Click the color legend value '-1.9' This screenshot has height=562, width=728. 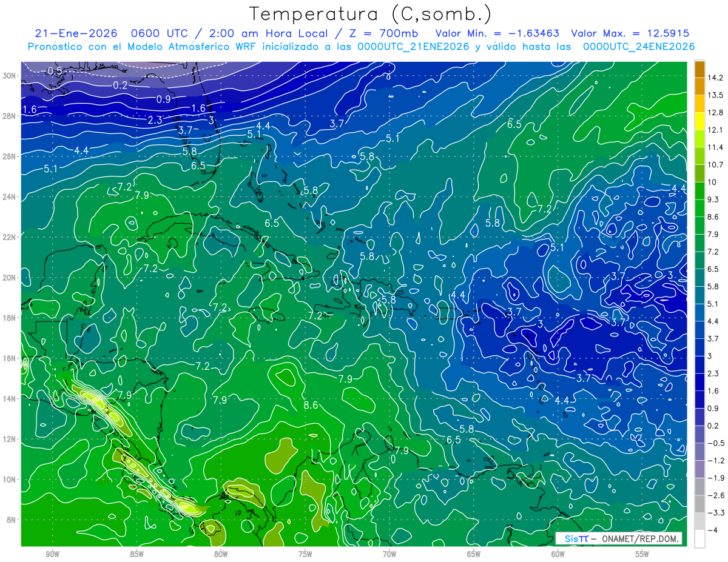715,478
